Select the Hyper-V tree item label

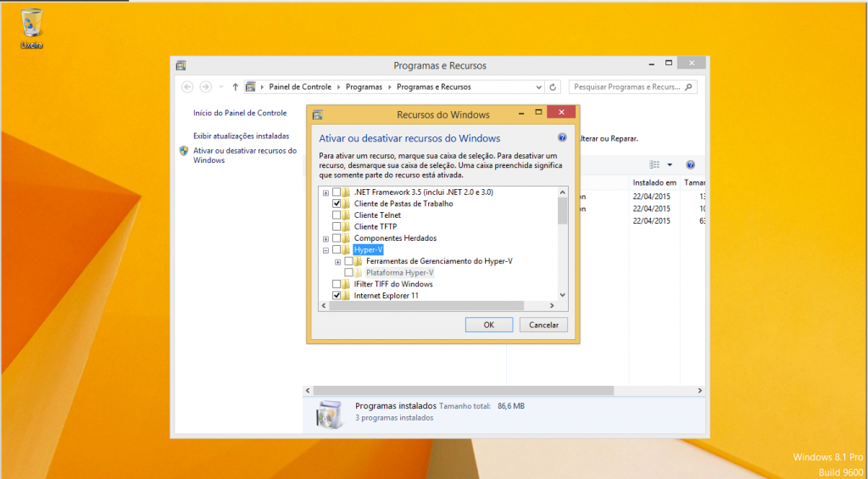[x=368, y=250]
